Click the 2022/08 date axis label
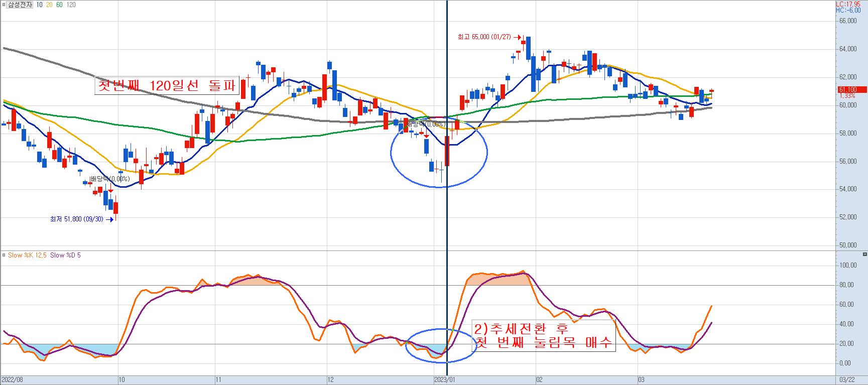This screenshot has width=868, height=385. pos(12,380)
